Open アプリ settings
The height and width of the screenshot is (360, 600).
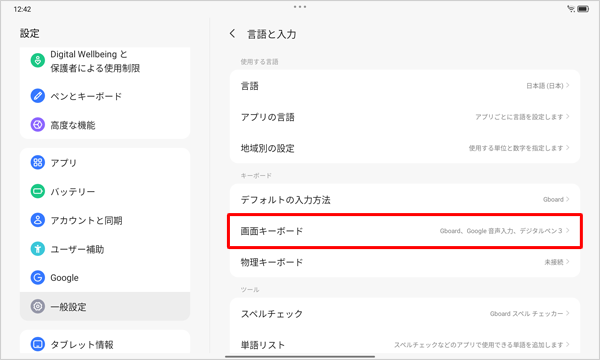pos(105,162)
